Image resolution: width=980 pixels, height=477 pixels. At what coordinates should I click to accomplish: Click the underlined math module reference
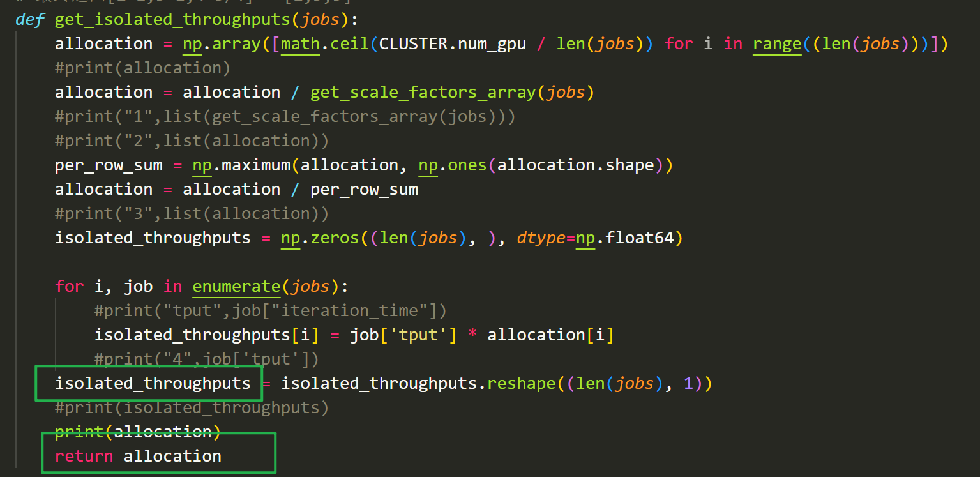point(299,43)
